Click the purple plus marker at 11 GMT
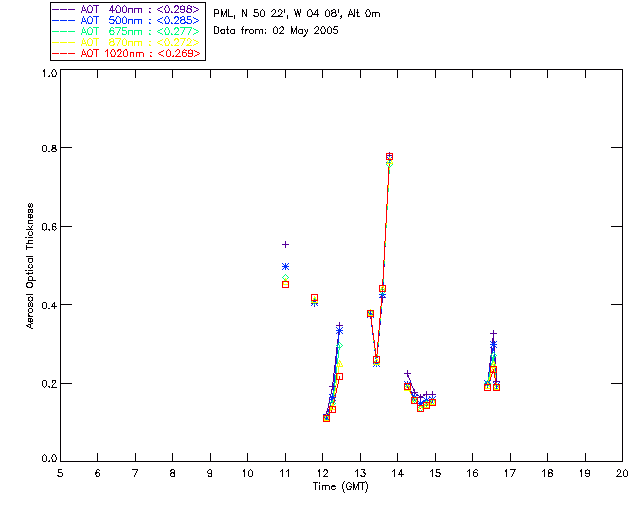Viewport: 640px width, 512px height. [x=286, y=245]
